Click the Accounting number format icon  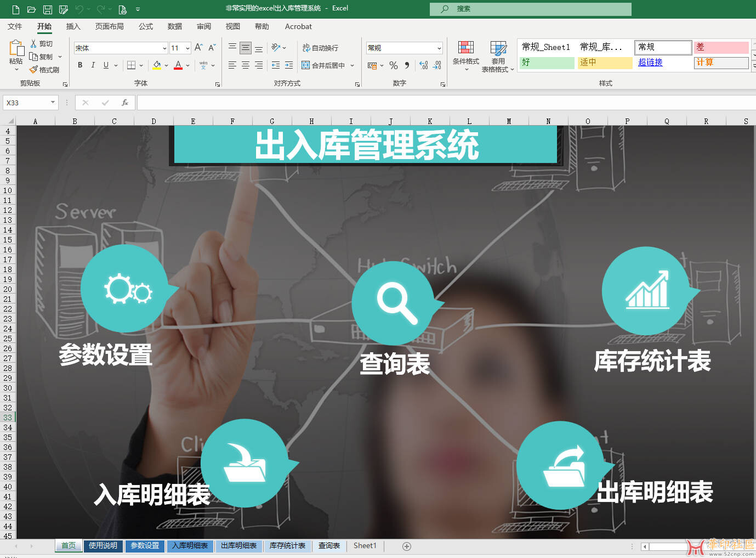click(372, 65)
